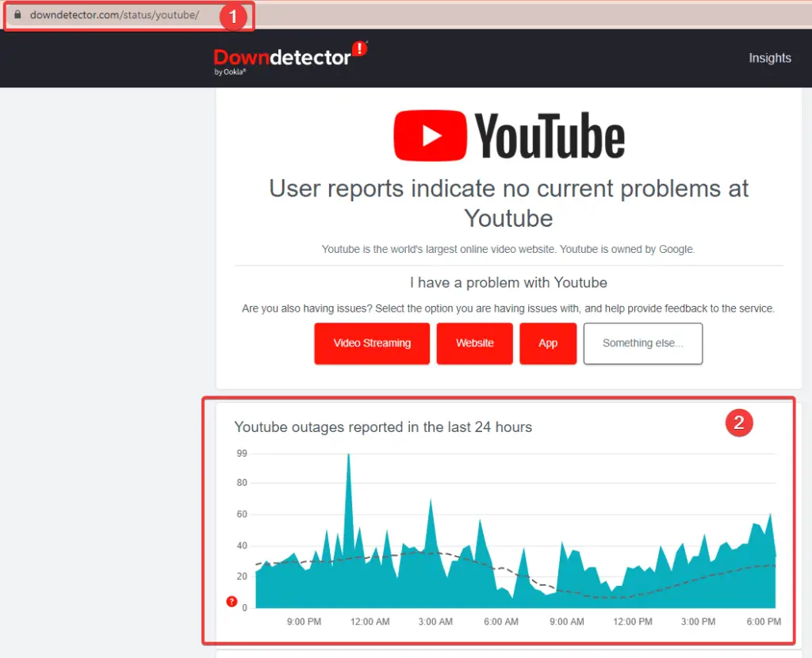Click the red annotation circle numbered 1
The height and width of the screenshot is (658, 812).
[x=233, y=17]
